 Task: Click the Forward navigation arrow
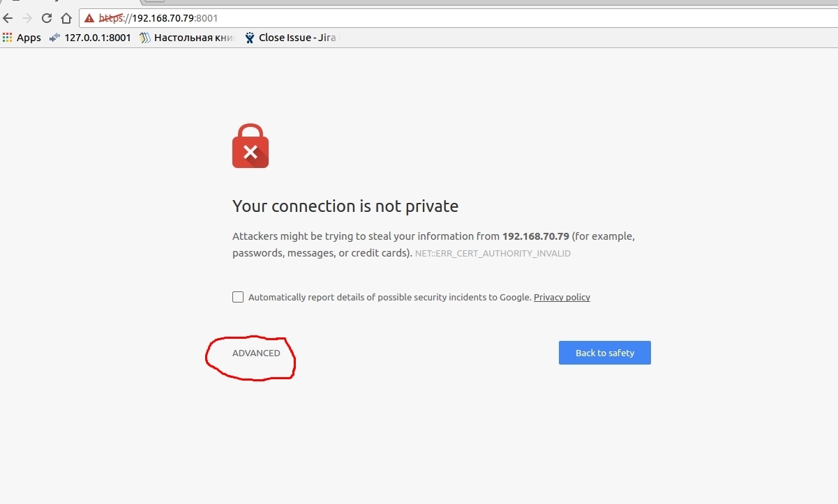[x=27, y=18]
